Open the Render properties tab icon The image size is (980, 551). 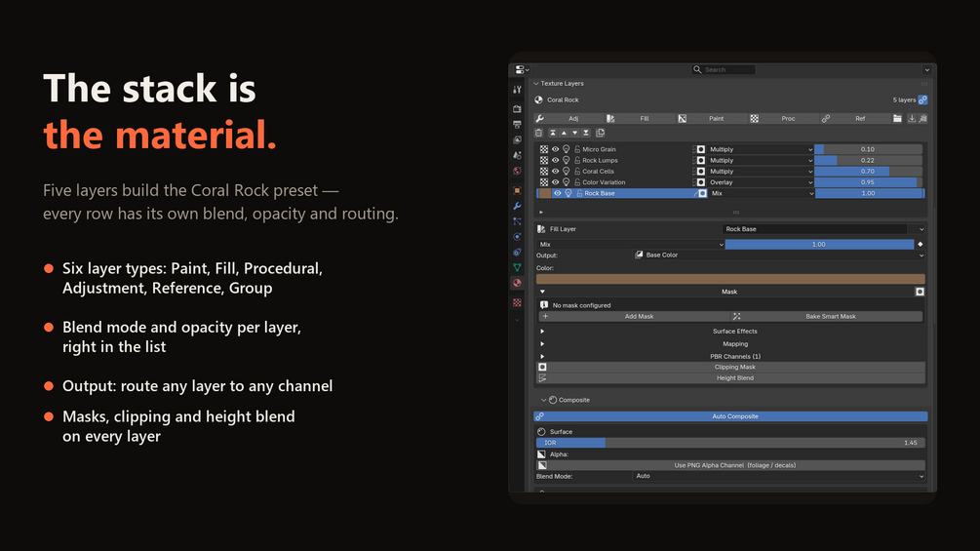coord(517,108)
